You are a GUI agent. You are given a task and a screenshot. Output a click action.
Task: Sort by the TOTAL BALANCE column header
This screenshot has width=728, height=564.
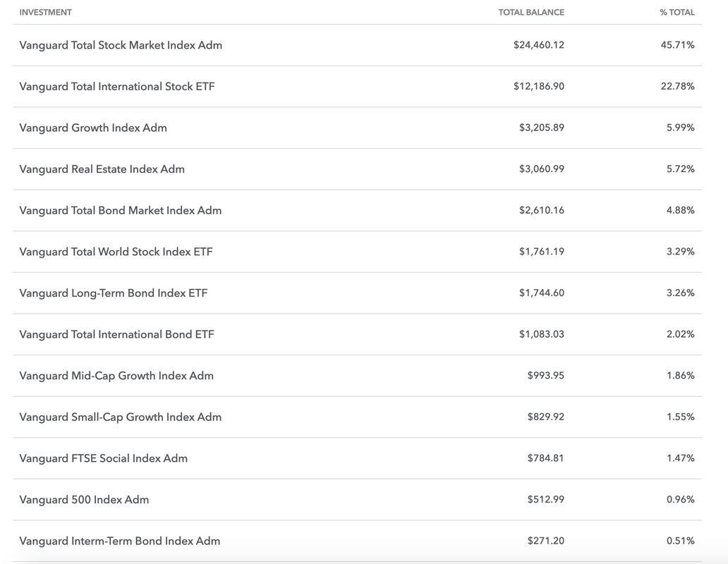click(x=531, y=13)
